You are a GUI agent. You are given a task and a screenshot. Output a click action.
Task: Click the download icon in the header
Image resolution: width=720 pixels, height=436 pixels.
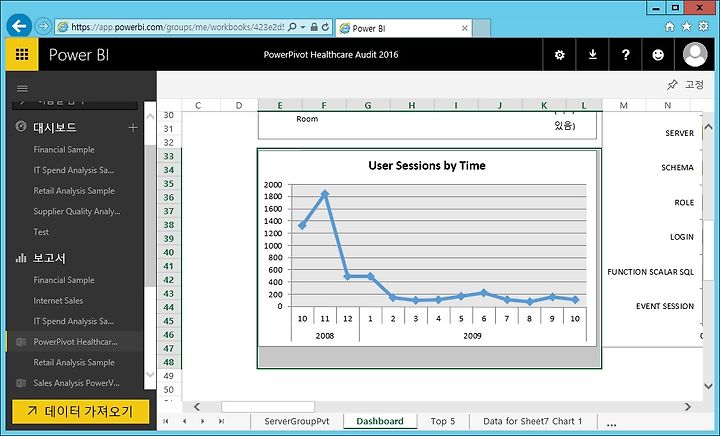[592, 55]
